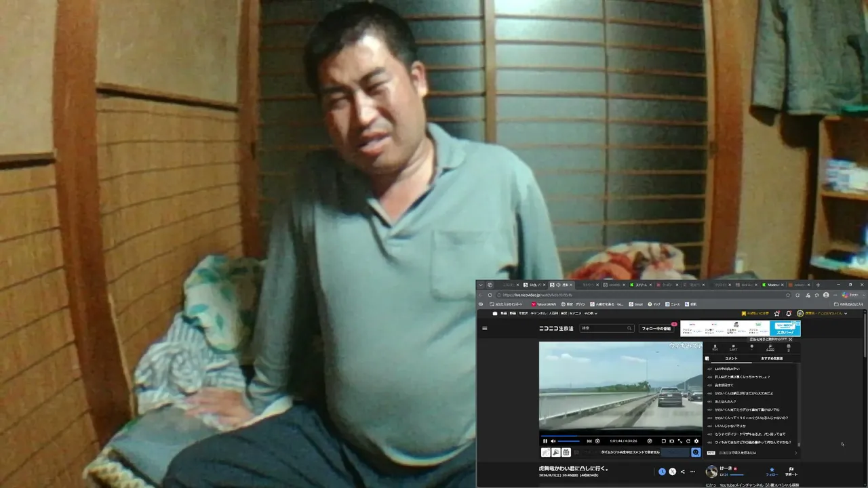868x488 pixels.
Task: Open the チャンネル header menu item
Action: (538, 313)
